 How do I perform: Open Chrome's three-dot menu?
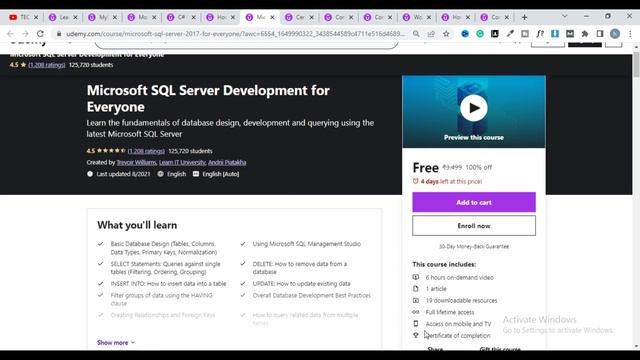click(630, 34)
